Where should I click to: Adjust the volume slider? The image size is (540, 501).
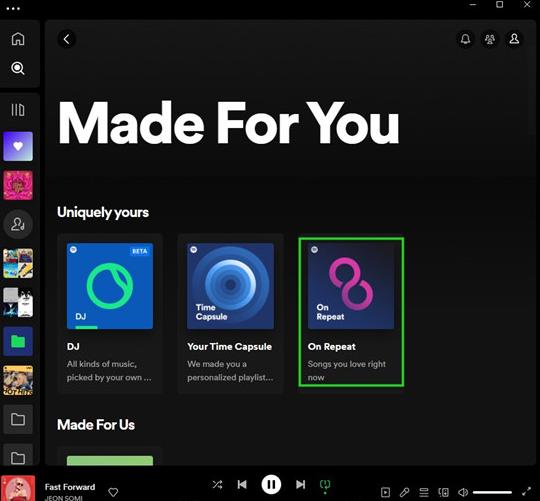pyautogui.click(x=492, y=492)
